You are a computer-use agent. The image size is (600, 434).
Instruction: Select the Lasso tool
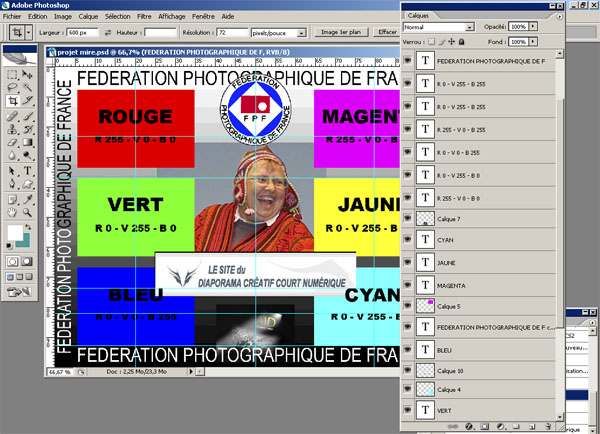(x=12, y=87)
